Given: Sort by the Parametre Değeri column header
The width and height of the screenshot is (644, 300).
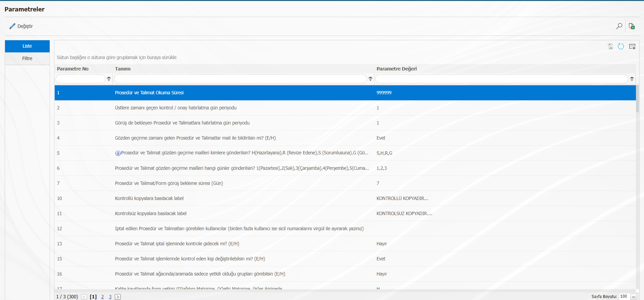Looking at the screenshot, I should click(396, 69).
